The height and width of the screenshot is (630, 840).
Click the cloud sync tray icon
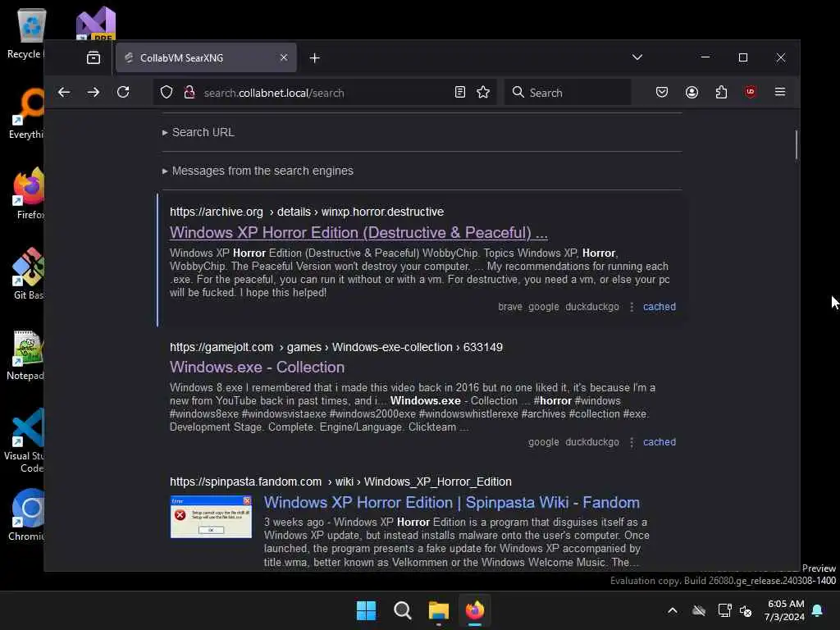tap(699, 610)
